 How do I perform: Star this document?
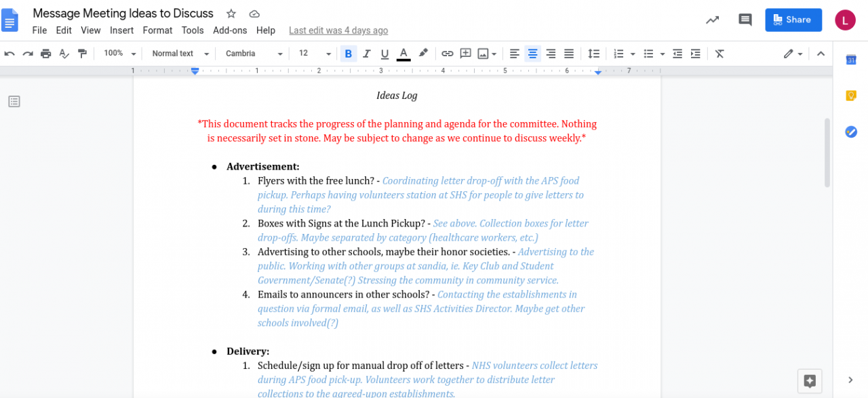point(231,14)
